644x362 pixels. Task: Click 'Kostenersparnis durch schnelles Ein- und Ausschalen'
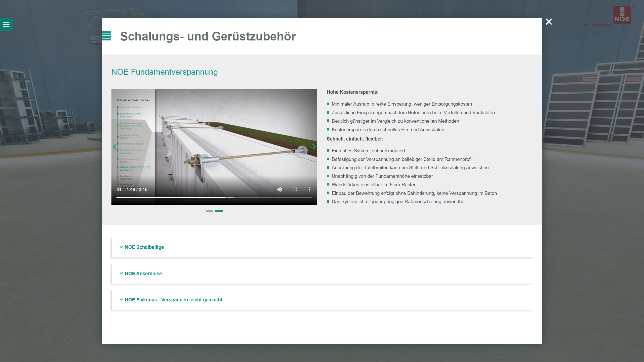point(388,130)
